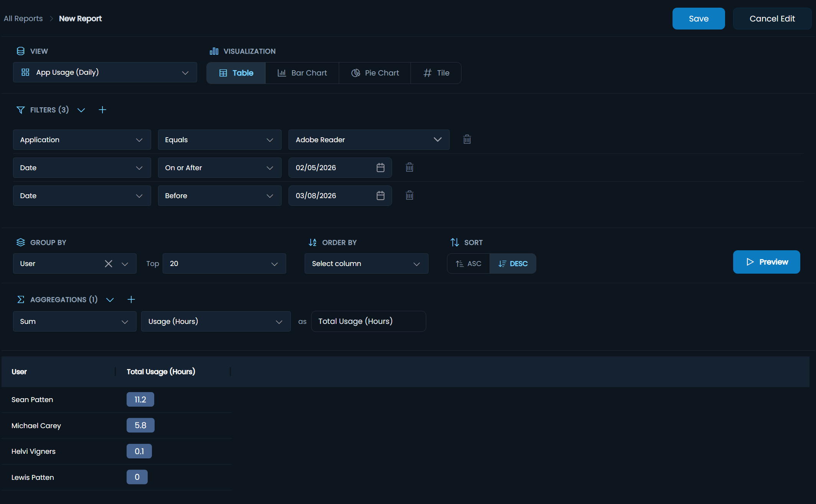Add a new filter with plus icon
This screenshot has width=816, height=504.
click(x=102, y=110)
